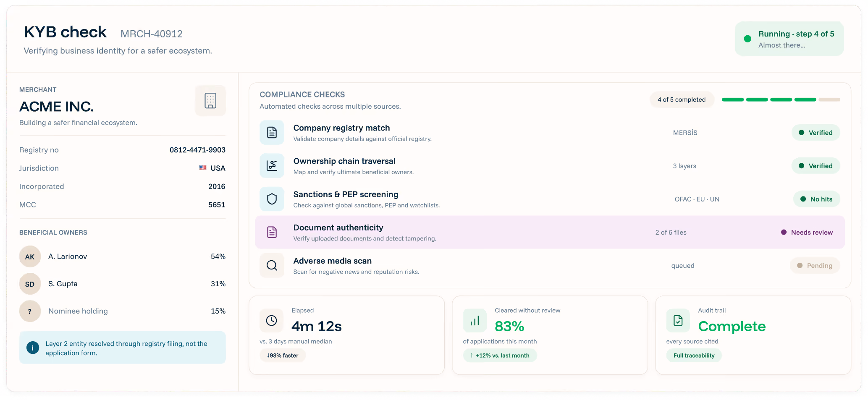The image size is (868, 400).
Task: Click the Audit trail document icon
Action: [678, 321]
